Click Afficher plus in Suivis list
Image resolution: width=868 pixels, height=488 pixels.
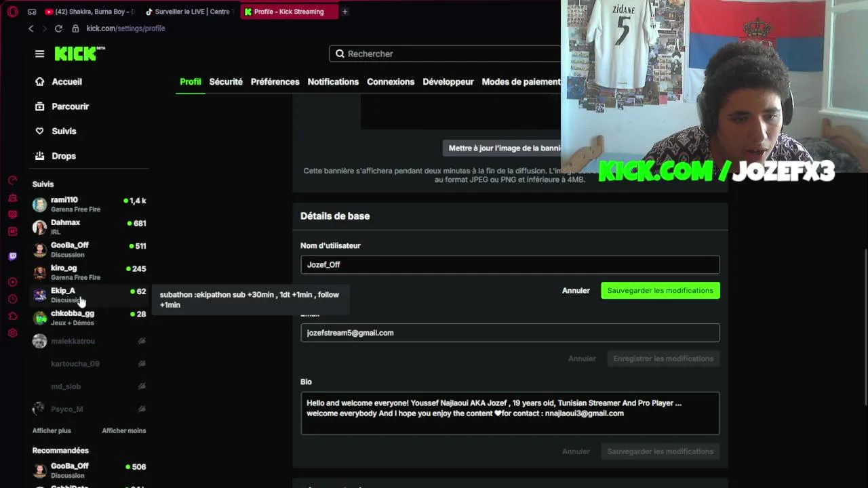coord(52,430)
